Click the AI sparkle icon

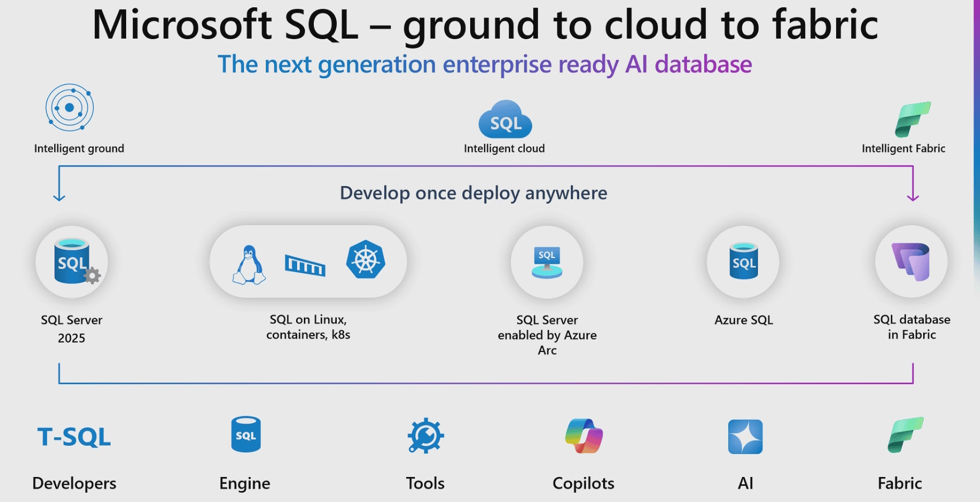745,437
